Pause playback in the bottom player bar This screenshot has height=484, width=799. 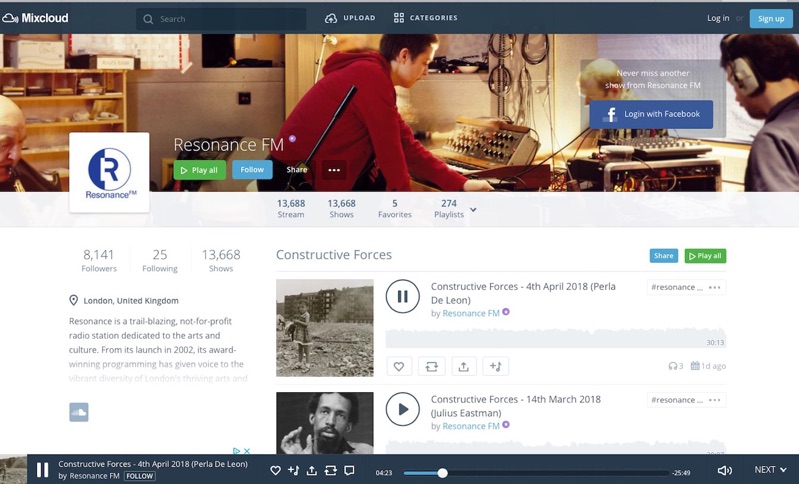pos(42,470)
